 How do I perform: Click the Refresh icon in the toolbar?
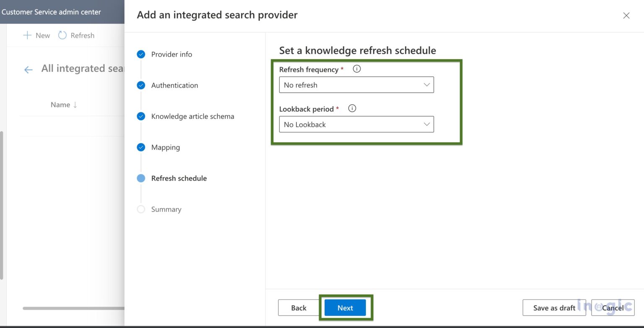click(x=63, y=35)
